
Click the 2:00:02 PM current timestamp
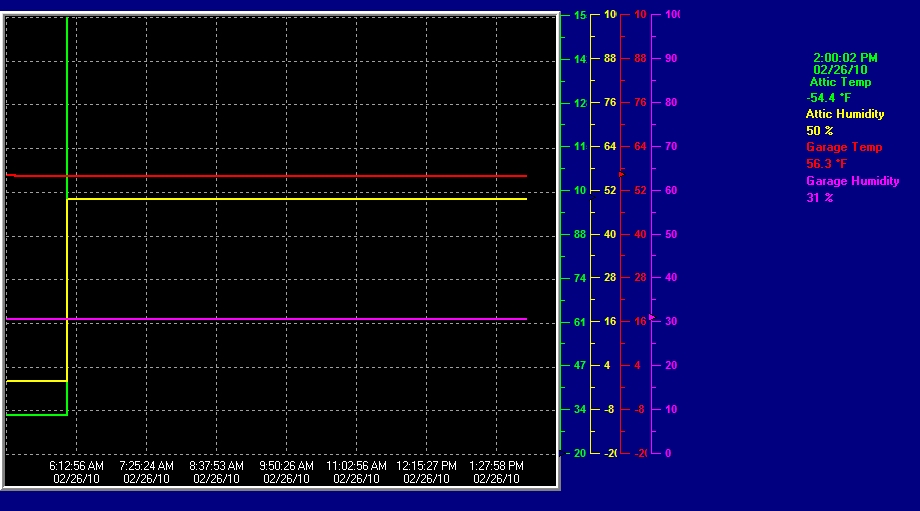tap(845, 58)
